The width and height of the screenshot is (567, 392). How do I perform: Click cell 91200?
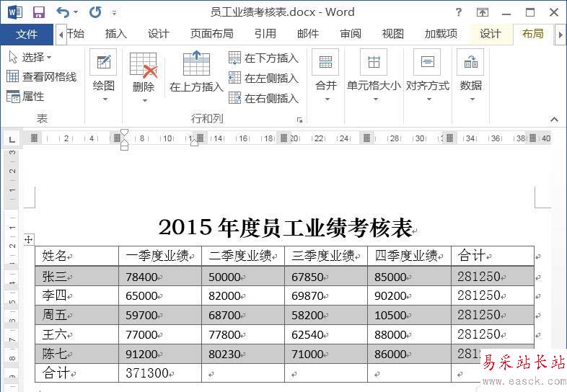(x=160, y=354)
